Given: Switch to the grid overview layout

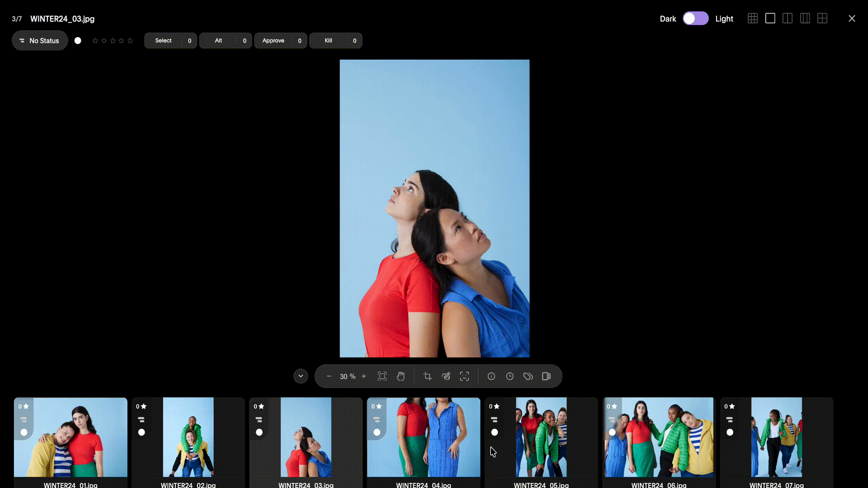Looking at the screenshot, I should (x=753, y=19).
